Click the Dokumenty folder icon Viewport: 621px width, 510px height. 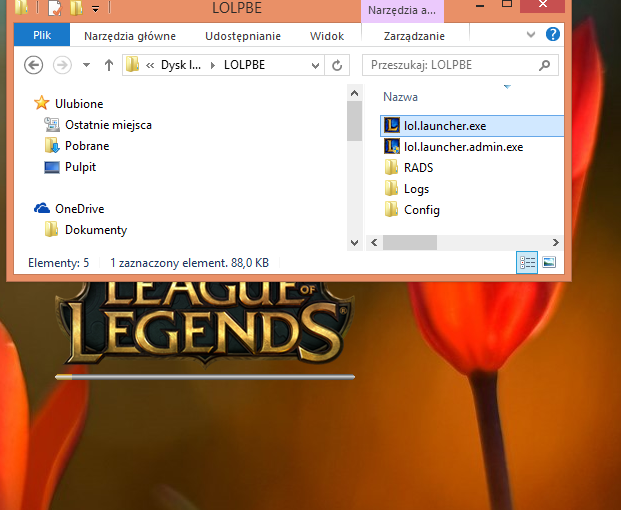coord(51,229)
